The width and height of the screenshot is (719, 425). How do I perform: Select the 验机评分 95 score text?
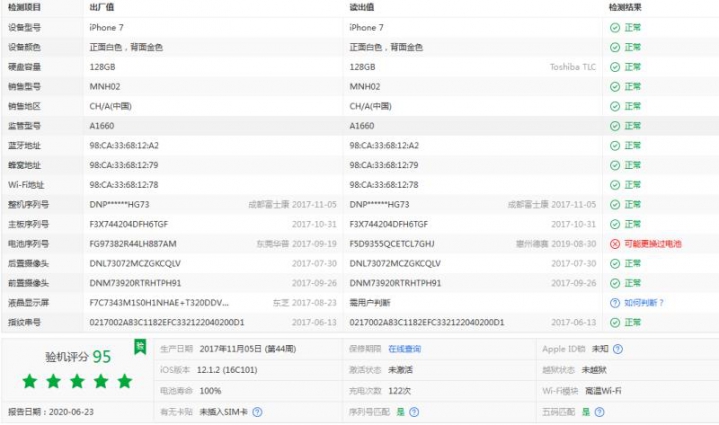point(78,357)
